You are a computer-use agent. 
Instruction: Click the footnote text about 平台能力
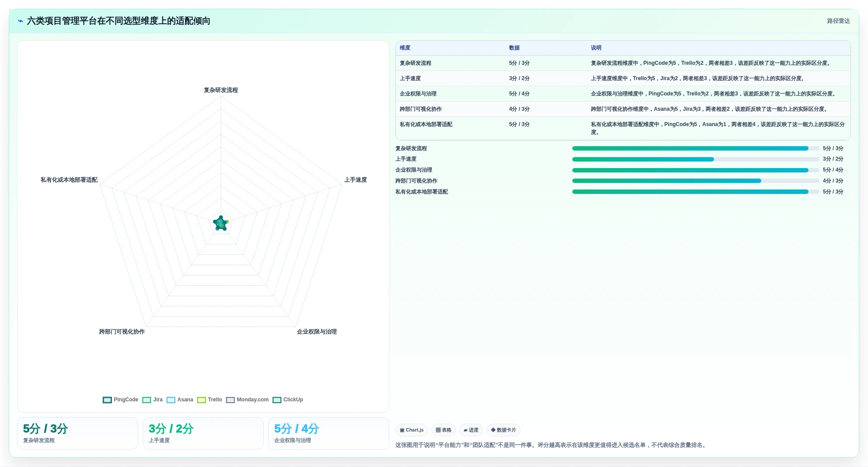(x=551, y=445)
